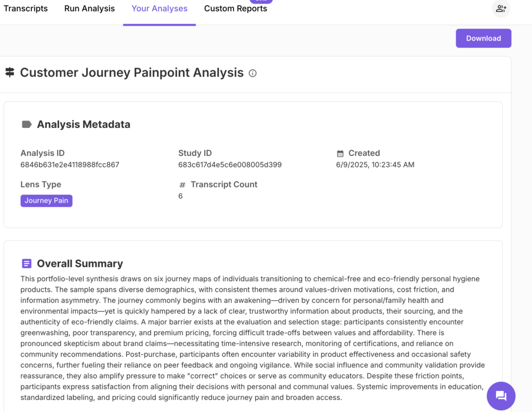Viewport: 532px width, 412px height.
Task: Select the Your Analyses navigation link
Action: coord(159,8)
